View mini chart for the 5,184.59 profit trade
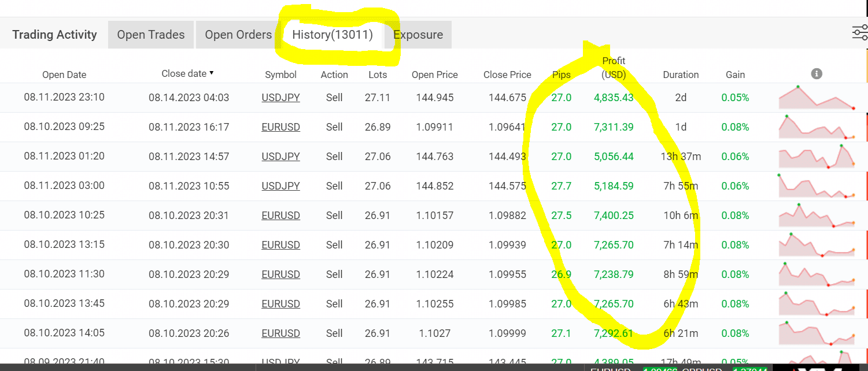Image resolution: width=868 pixels, height=371 pixels. (x=817, y=186)
